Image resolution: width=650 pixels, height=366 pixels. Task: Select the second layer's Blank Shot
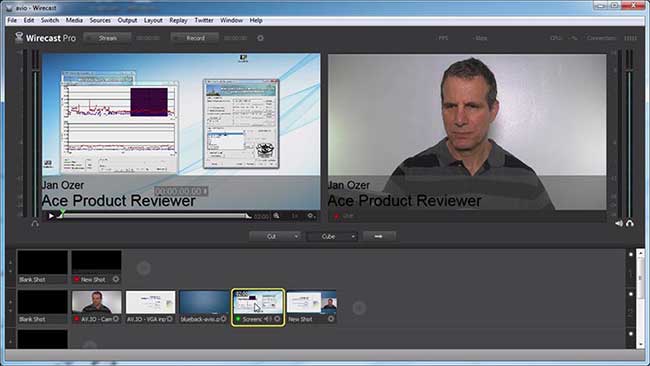click(x=42, y=306)
